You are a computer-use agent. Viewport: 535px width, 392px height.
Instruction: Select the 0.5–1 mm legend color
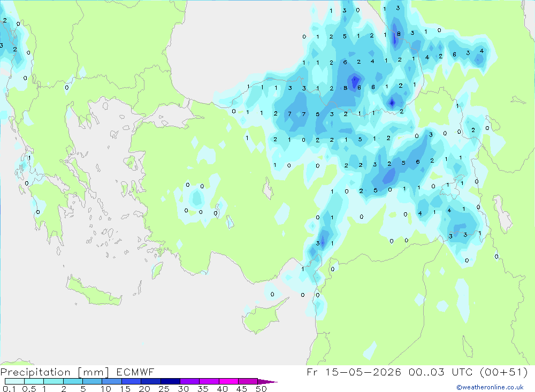34,381
